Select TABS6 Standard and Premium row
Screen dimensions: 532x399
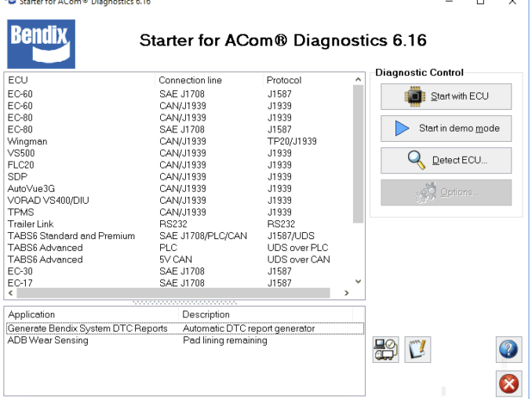179,236
